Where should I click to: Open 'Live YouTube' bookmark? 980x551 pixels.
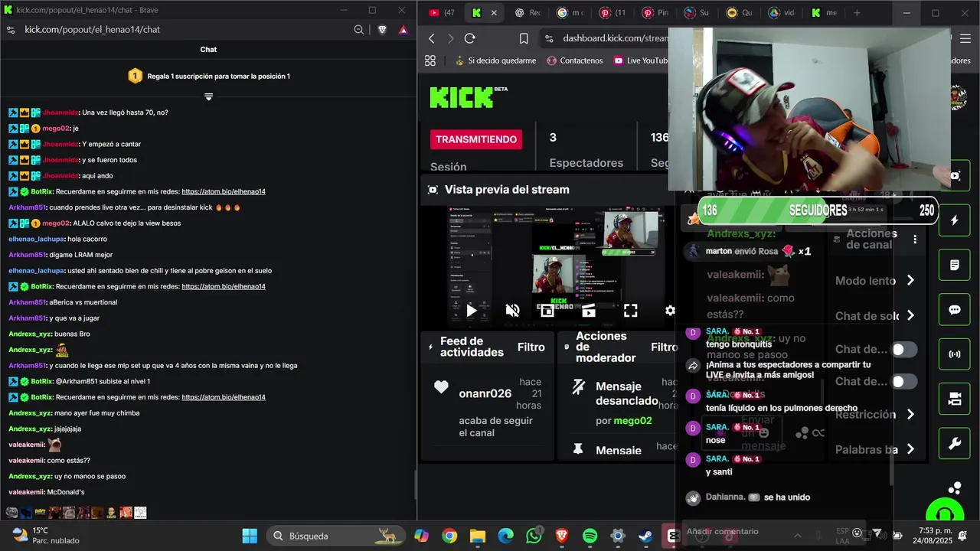click(641, 60)
